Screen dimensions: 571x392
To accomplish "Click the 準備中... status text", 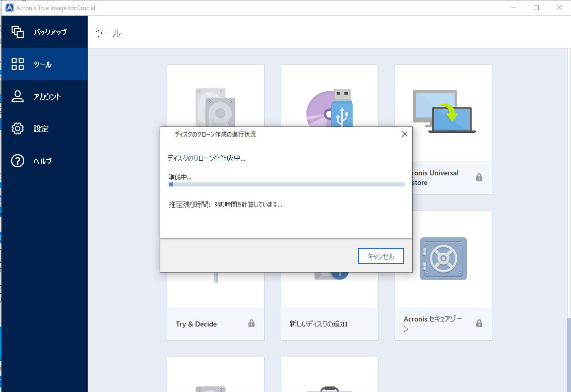I will tap(180, 177).
